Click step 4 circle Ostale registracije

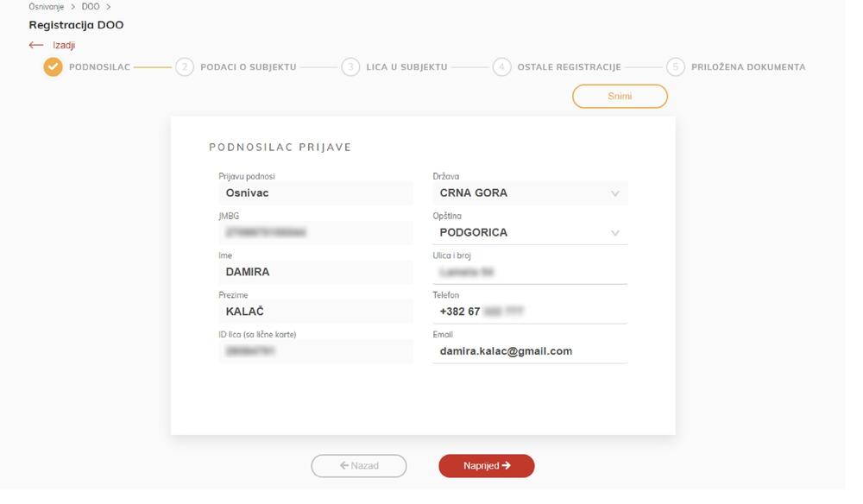point(502,67)
